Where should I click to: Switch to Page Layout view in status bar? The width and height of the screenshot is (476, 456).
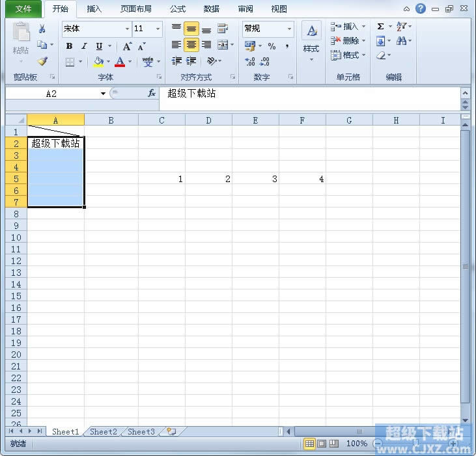322,444
